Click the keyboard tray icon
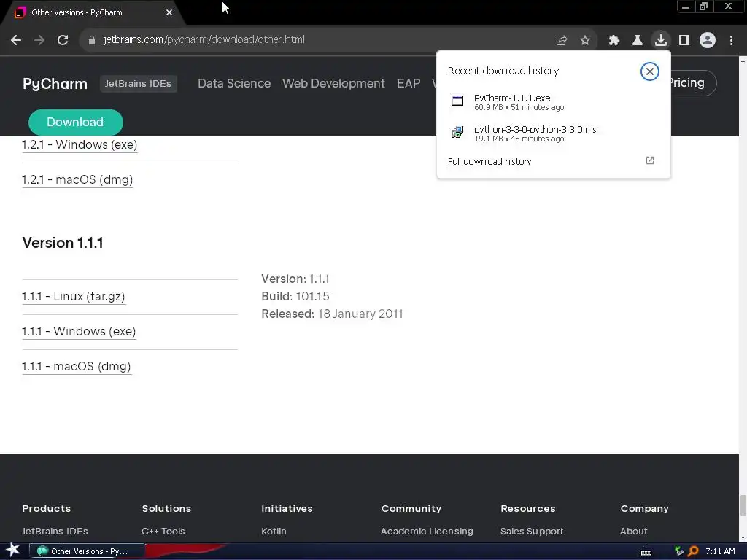 tap(646, 552)
